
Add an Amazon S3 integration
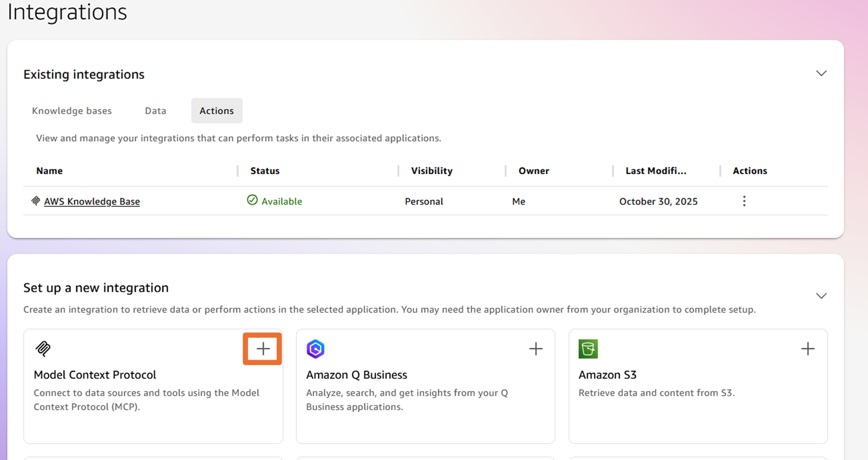808,349
